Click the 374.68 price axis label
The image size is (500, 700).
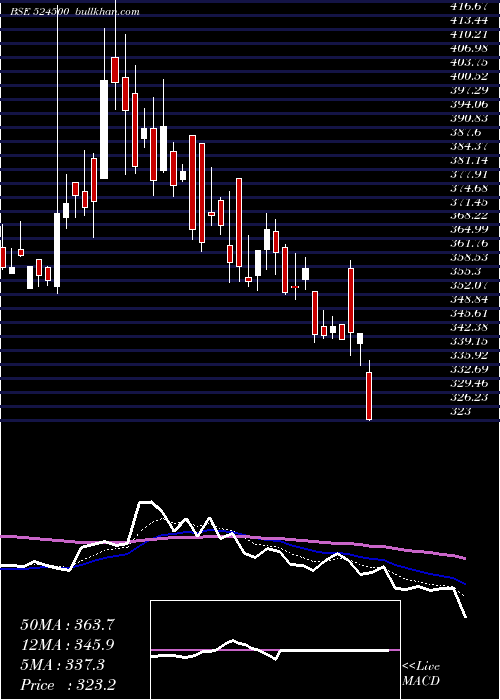point(470,188)
